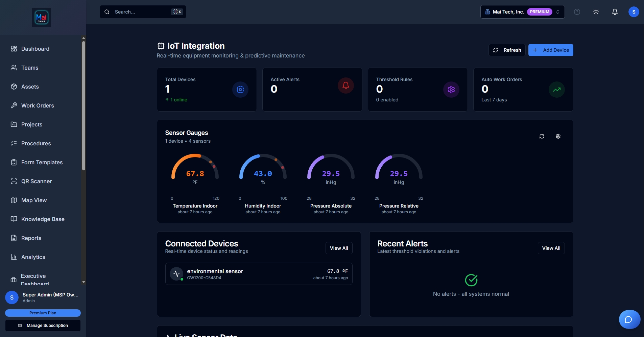Refresh the Sensor Gauges panel
Screen dimensions: 644x337
pyautogui.click(x=542, y=136)
